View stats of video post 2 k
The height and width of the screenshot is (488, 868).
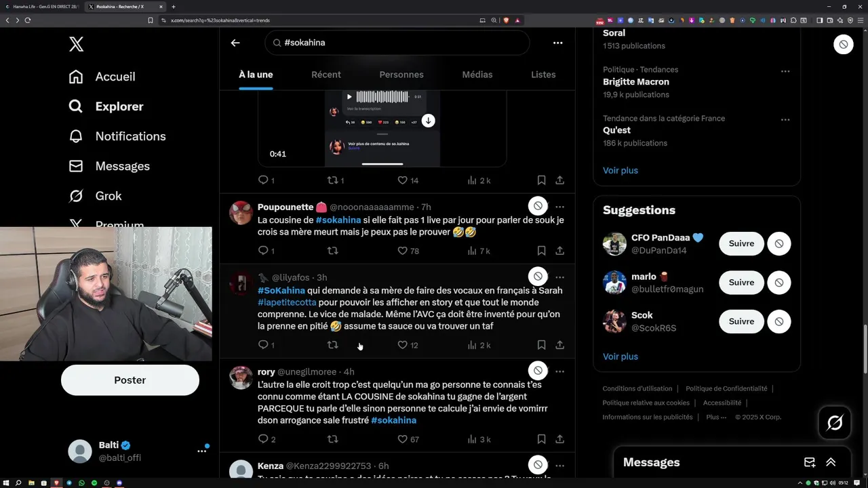pos(479,180)
